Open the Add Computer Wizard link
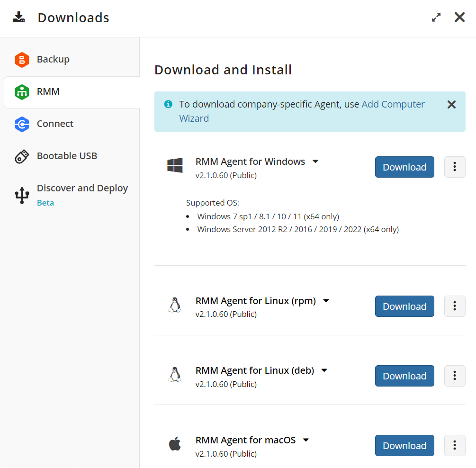This screenshot has width=476, height=468. (393, 105)
